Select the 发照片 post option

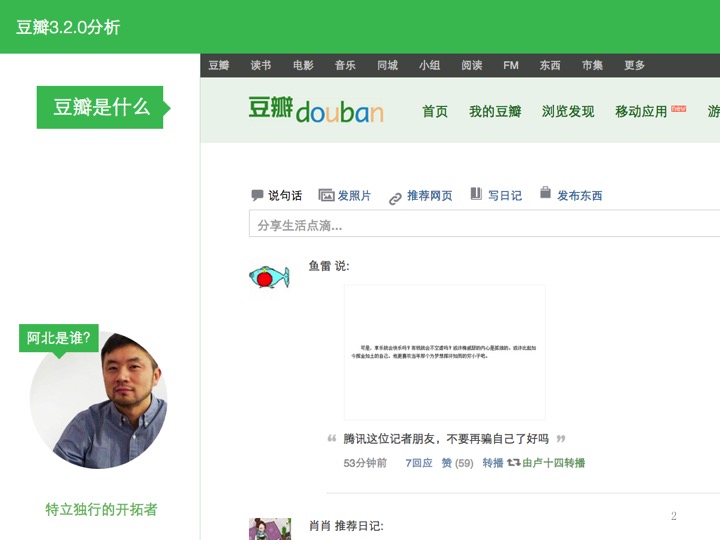(354, 196)
